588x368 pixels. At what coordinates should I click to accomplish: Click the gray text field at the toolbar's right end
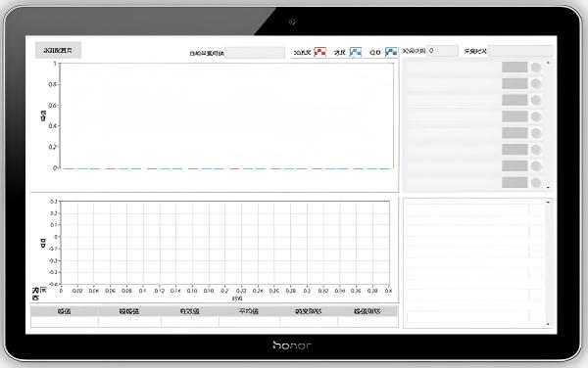coord(521,51)
